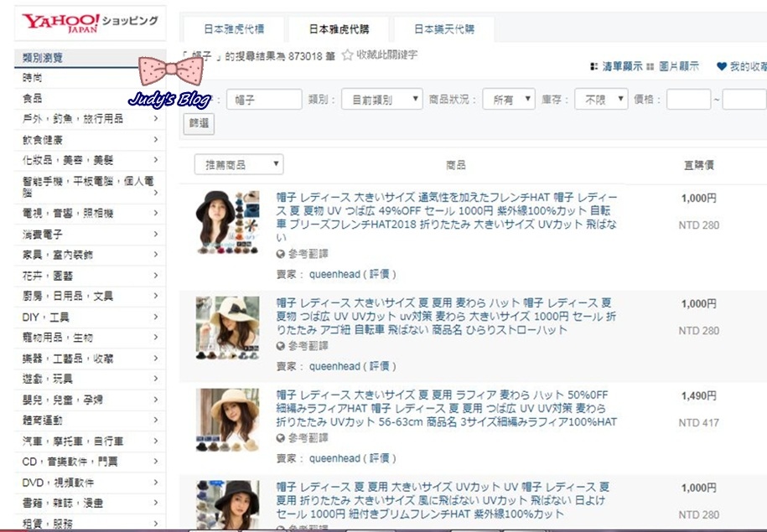Click the grid view icon beside 圖片顯示
Viewport: 767px width, 532px height.
coord(650,66)
